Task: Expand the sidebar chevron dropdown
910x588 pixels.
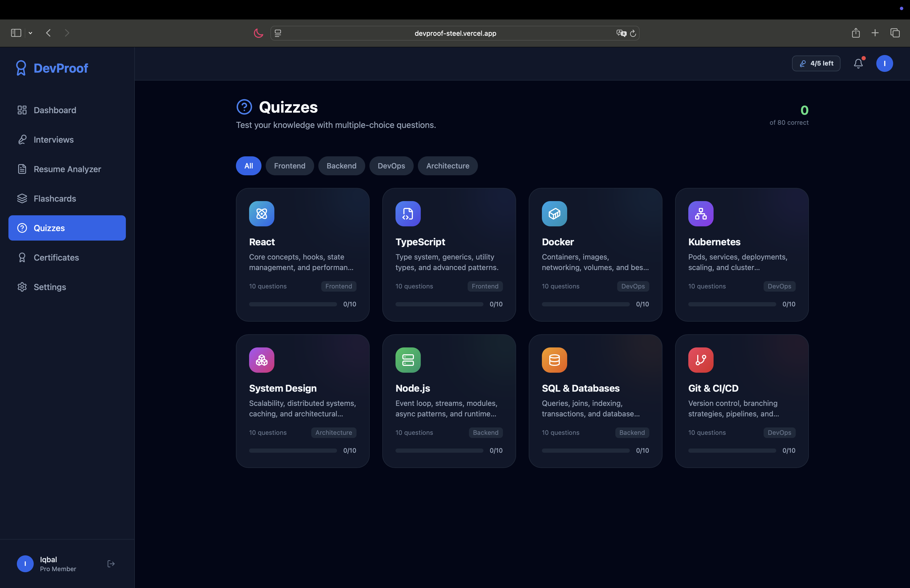Action: point(31,33)
